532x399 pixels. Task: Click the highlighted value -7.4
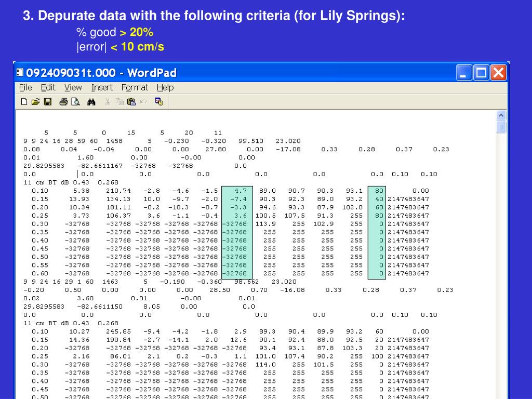(x=238, y=199)
